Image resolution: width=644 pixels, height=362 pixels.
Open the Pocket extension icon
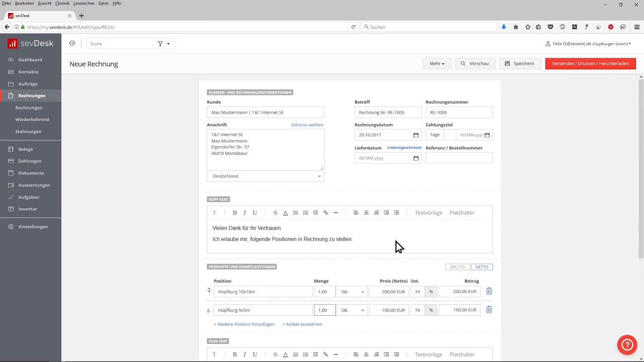pos(550,27)
